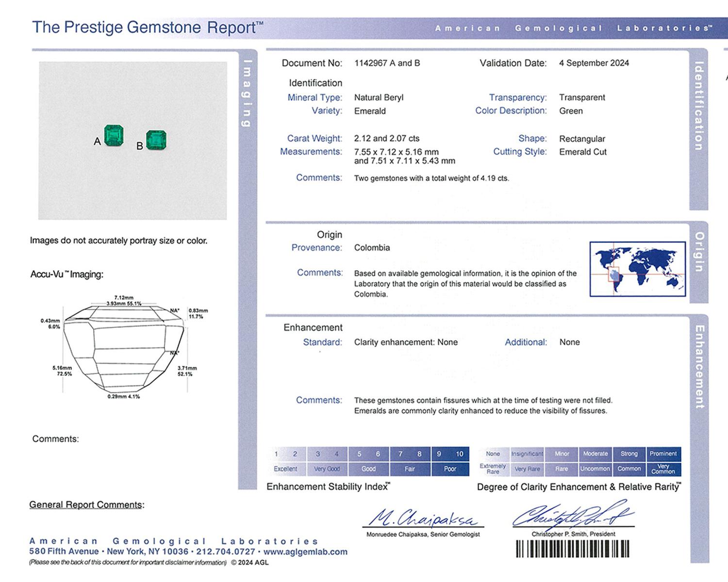Click the Green color description value

571,111
